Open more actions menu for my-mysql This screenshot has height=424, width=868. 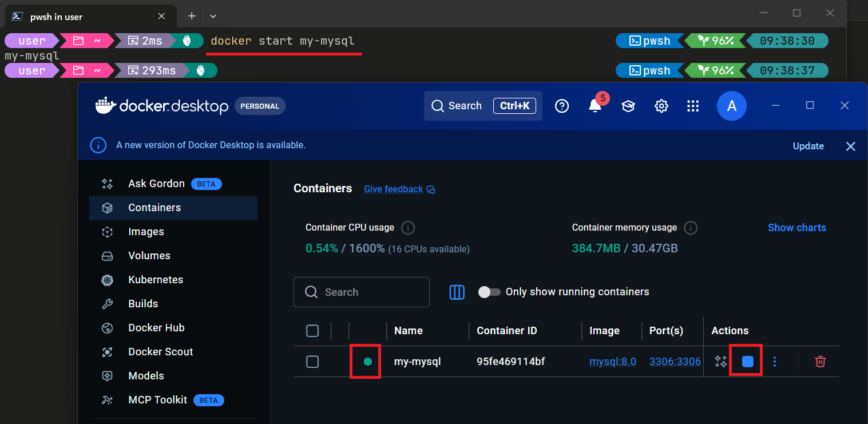coord(775,362)
